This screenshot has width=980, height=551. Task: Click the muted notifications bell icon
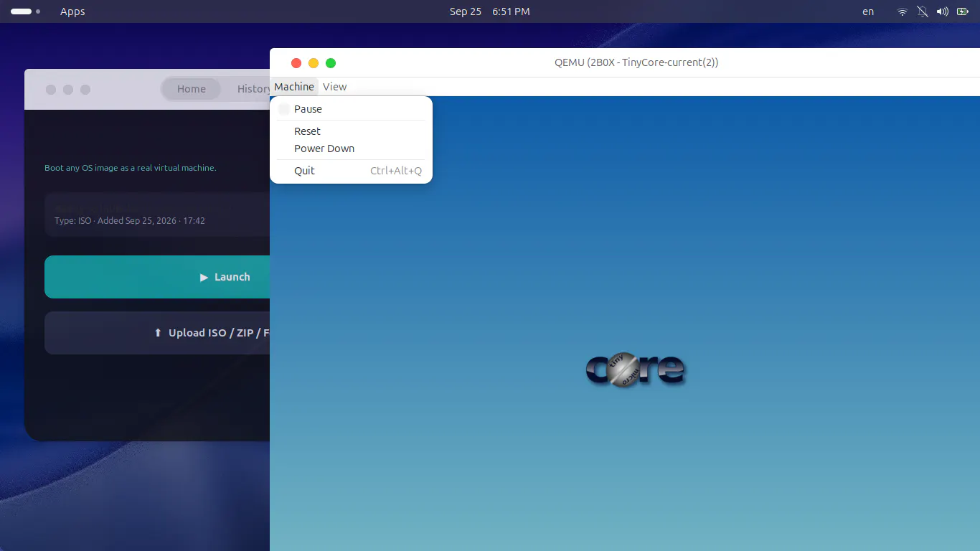[923, 11]
